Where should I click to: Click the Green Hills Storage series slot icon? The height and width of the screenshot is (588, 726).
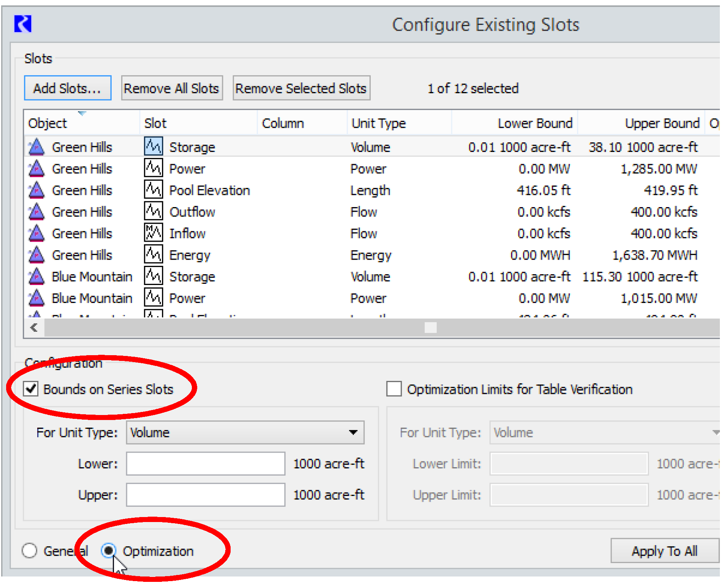153,147
